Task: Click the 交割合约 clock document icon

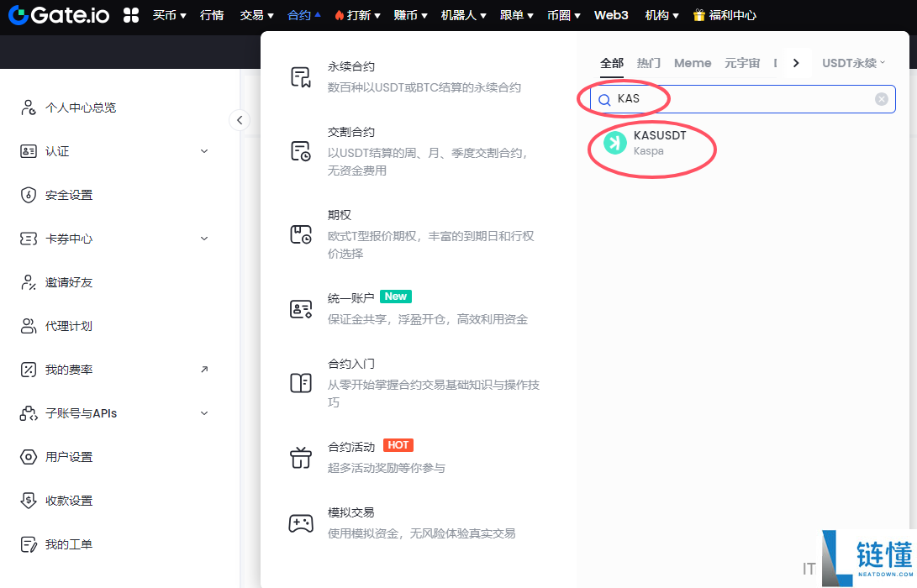Action: [301, 151]
